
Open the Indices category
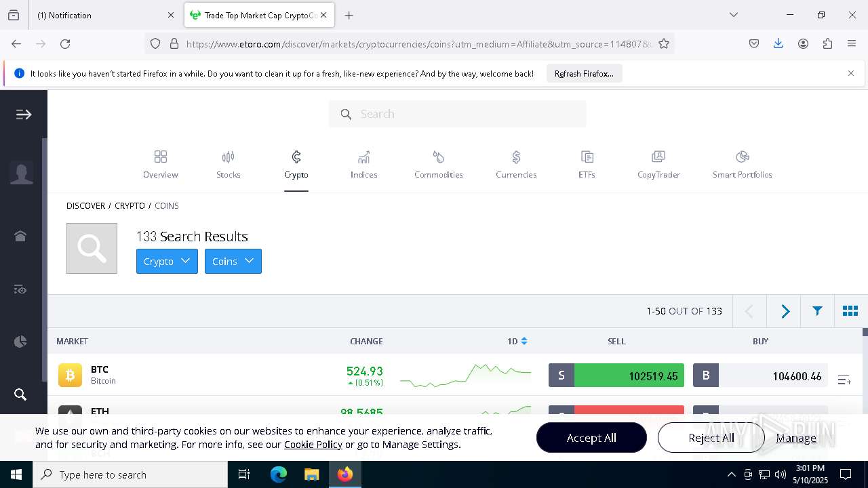click(x=364, y=165)
